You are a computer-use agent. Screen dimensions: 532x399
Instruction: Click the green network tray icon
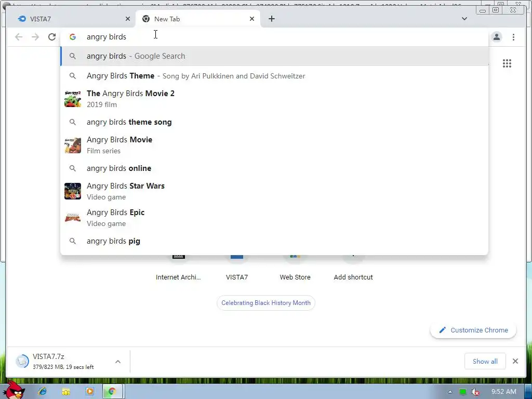(462, 392)
